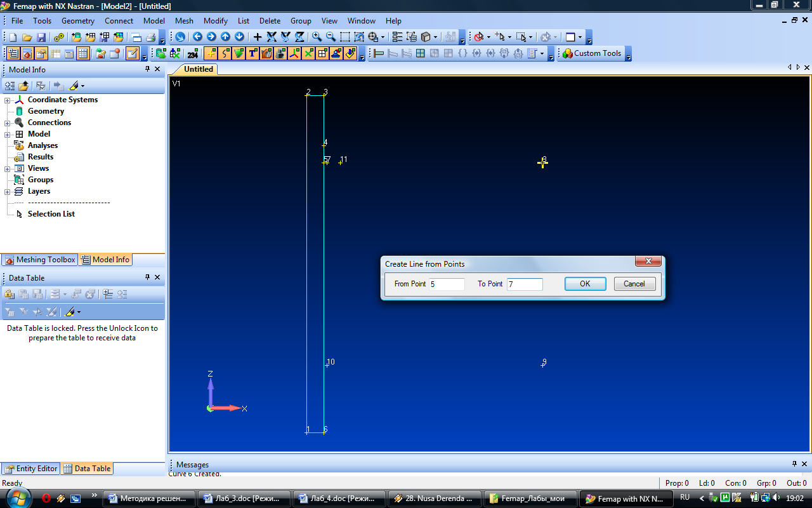Click the dimension beam icon in lower toolbar

point(378,53)
